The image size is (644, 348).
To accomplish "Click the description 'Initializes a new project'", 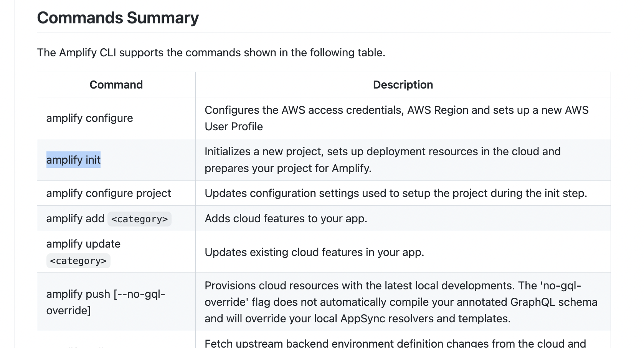I will tap(383, 160).
